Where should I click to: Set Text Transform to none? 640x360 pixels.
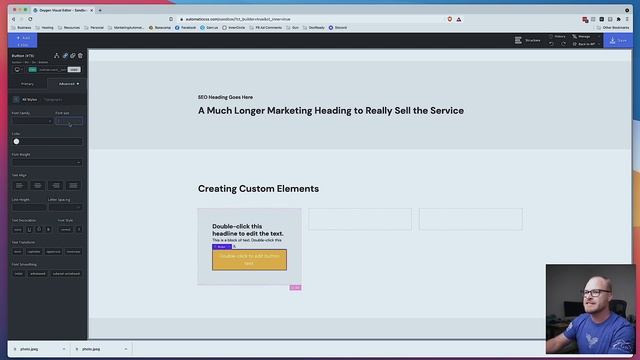(18, 252)
